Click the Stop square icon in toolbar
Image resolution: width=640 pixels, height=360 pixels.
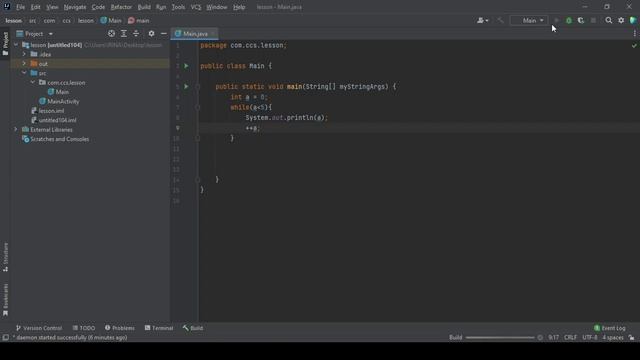tap(593, 20)
